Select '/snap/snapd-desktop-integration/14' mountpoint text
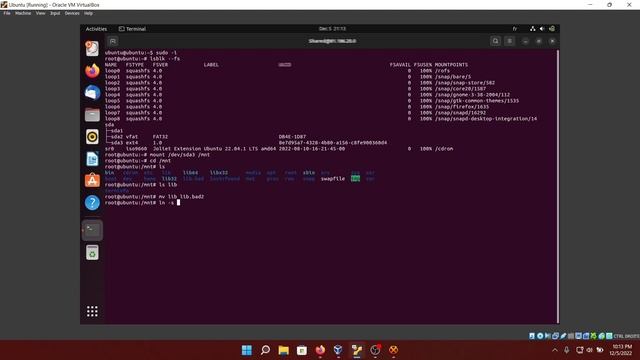Screen dimensions: 640x360 486,119
